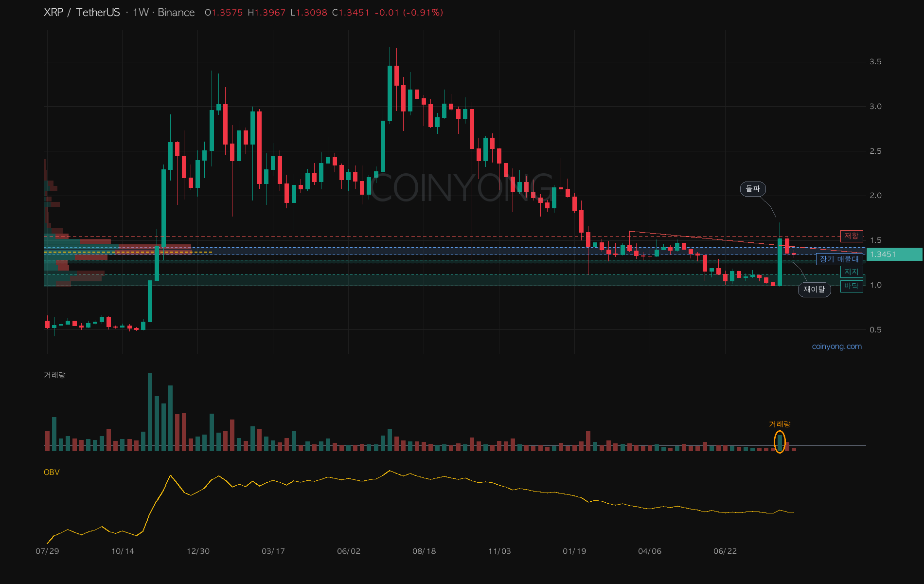Image resolution: width=924 pixels, height=584 pixels.
Task: Click the close price value 1.3451
Action: (354, 13)
